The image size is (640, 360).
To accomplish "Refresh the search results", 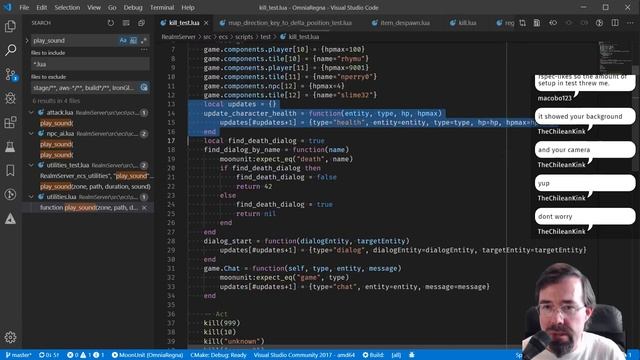I will [x=111, y=23].
